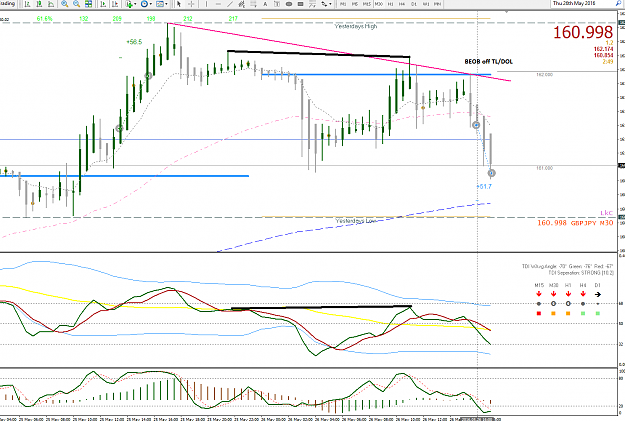Toggle chart auto scroll icon

[103, 4]
